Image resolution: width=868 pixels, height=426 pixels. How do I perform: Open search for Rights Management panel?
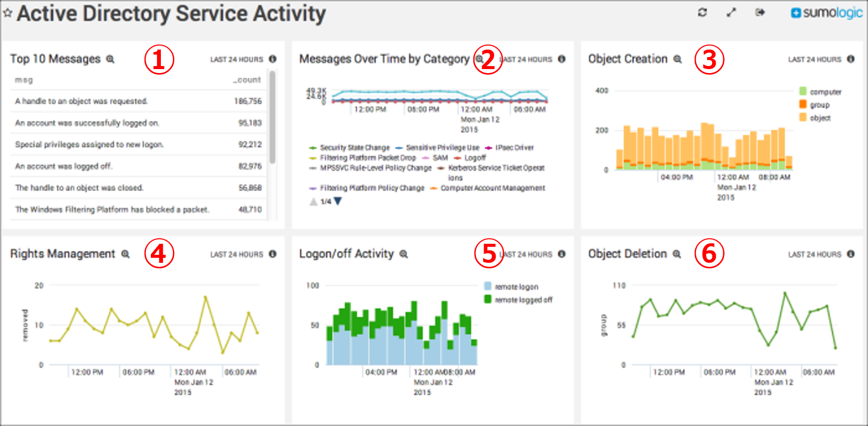[x=125, y=254]
